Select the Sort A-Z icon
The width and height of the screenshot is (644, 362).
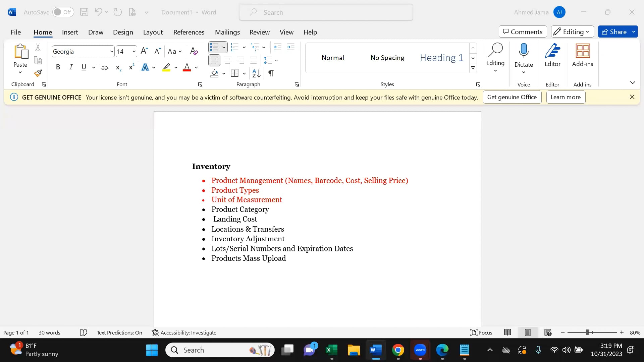(256, 73)
